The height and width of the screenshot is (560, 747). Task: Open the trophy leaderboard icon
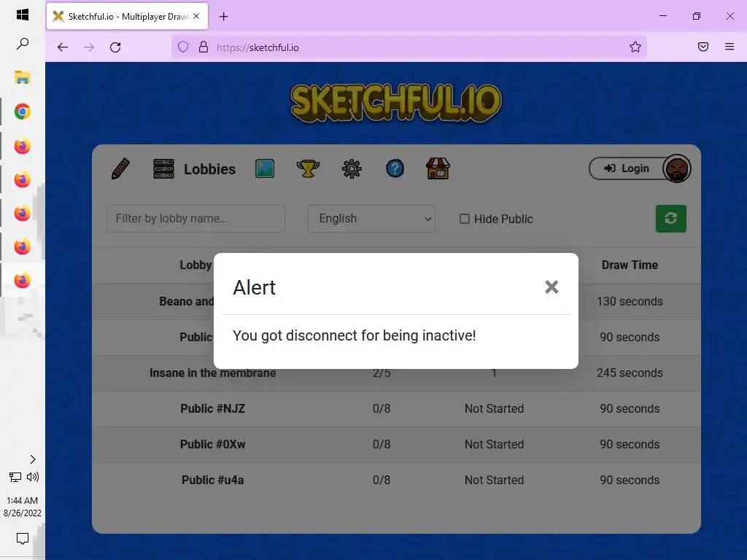pyautogui.click(x=308, y=168)
